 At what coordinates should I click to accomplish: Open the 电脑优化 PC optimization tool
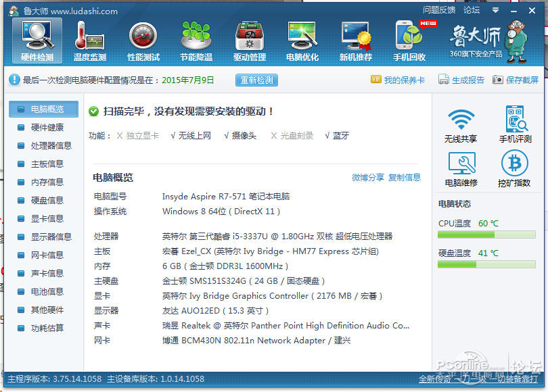302,41
